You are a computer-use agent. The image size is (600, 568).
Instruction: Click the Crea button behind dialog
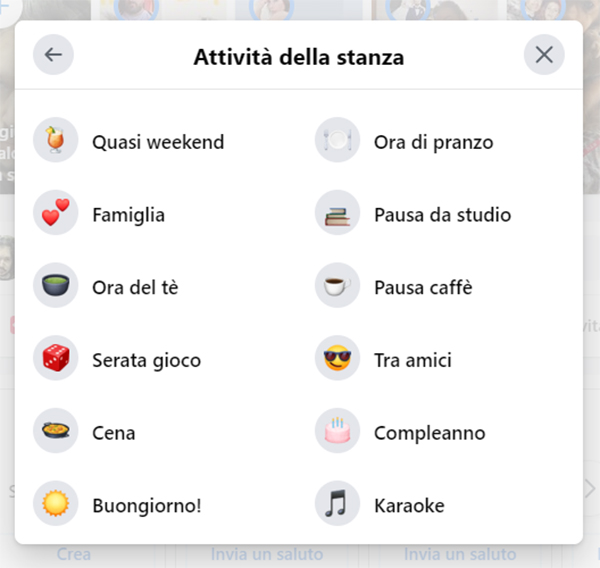73,555
